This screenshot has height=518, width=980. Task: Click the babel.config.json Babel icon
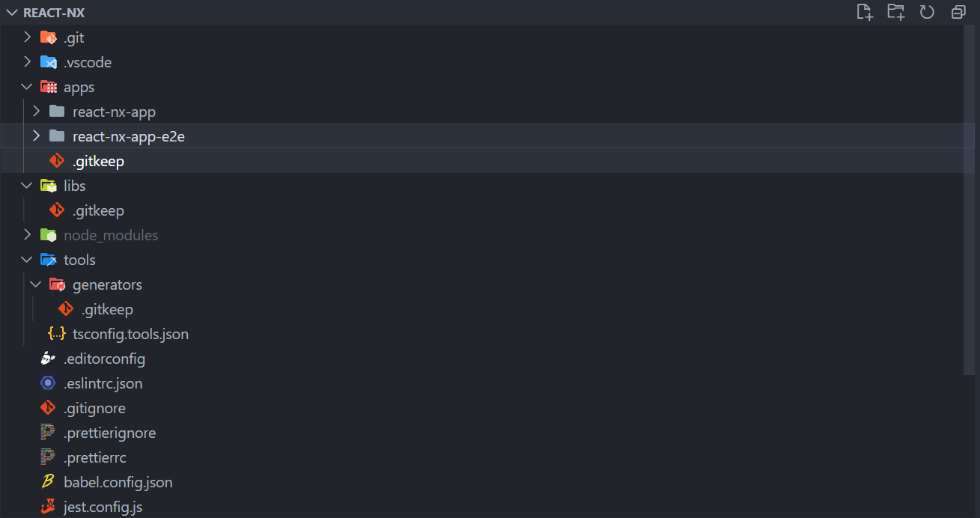[x=48, y=482]
